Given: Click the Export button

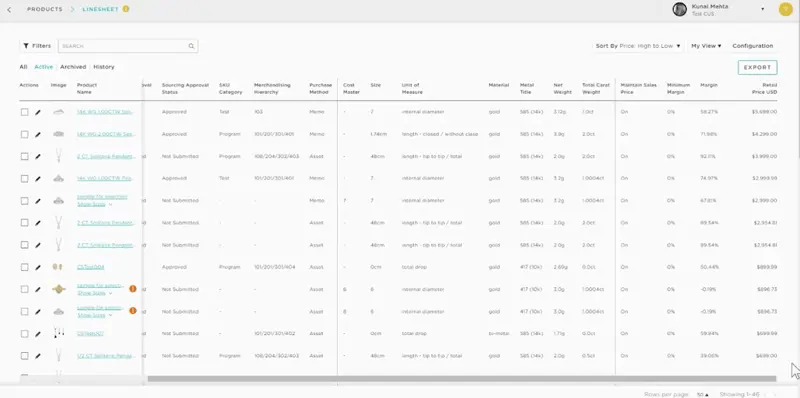Looking at the screenshot, I should [x=757, y=67].
